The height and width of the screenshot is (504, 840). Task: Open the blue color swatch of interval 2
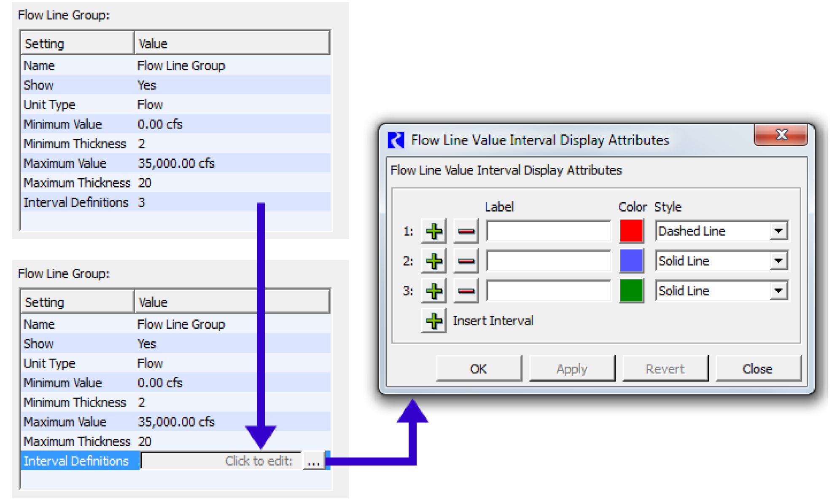click(x=631, y=261)
